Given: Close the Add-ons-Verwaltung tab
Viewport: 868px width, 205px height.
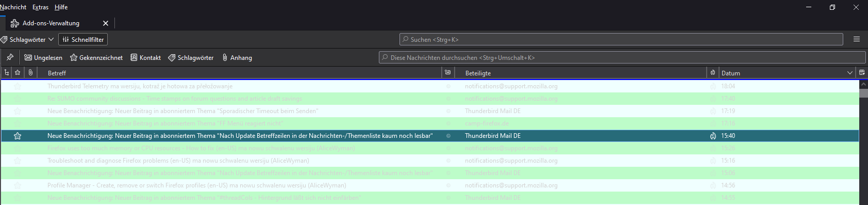Looking at the screenshot, I should [x=106, y=23].
